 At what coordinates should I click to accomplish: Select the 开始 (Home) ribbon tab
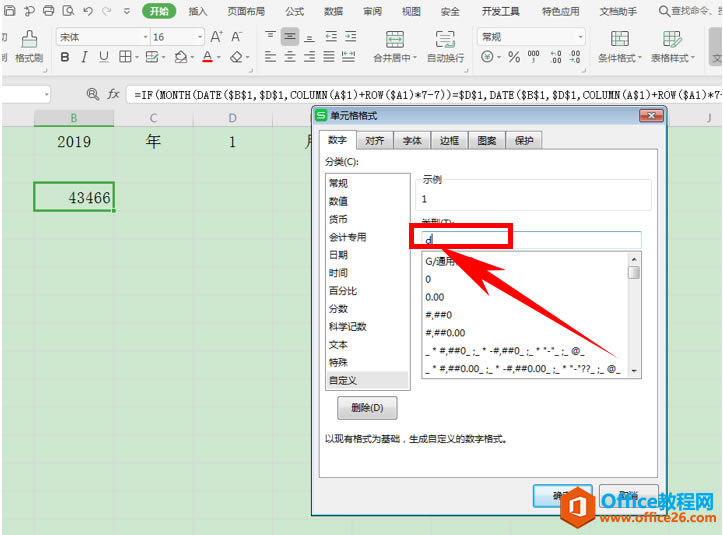159,11
